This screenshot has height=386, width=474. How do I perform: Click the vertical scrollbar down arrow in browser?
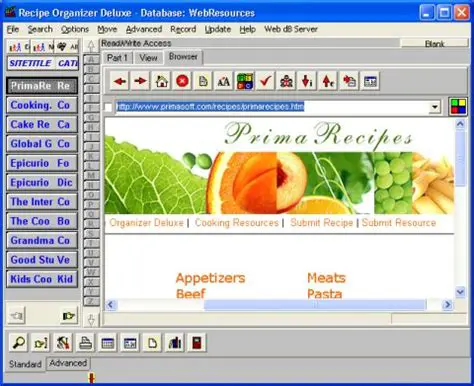click(x=460, y=292)
